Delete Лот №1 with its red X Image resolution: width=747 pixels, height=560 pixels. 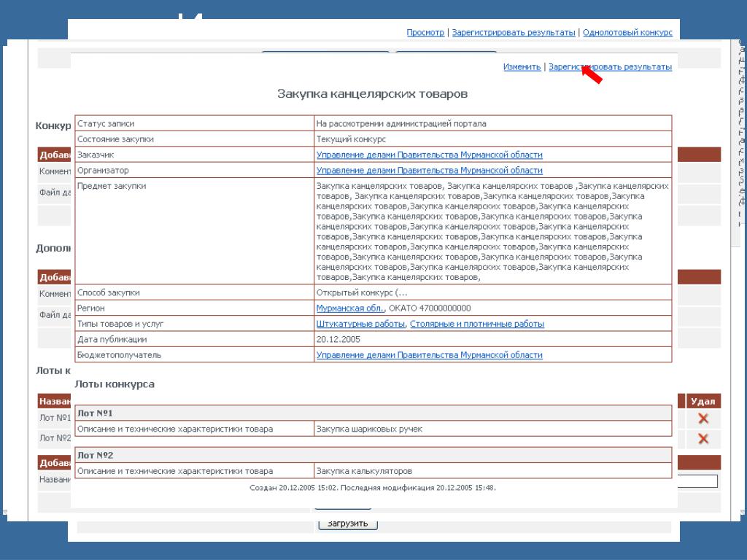click(703, 419)
